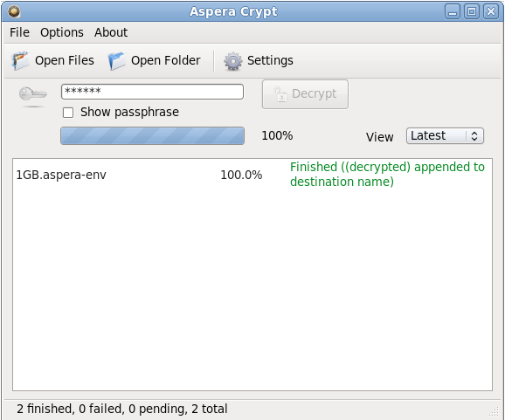Click inside the passphrase input field

tap(152, 92)
